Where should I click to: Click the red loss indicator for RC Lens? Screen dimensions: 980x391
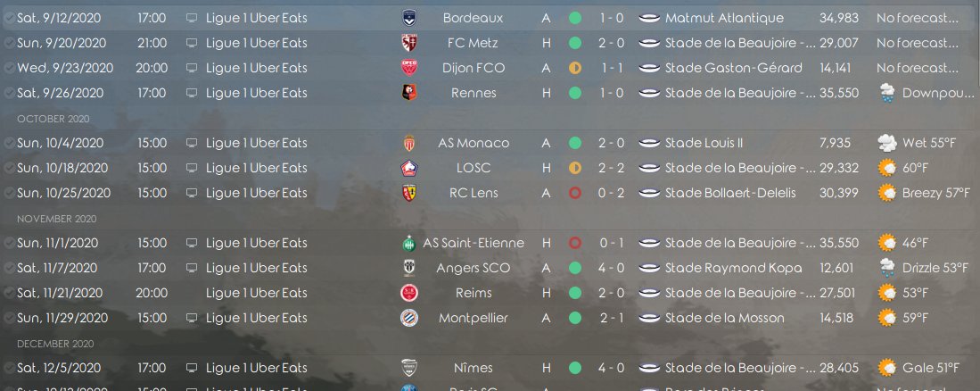click(x=575, y=194)
